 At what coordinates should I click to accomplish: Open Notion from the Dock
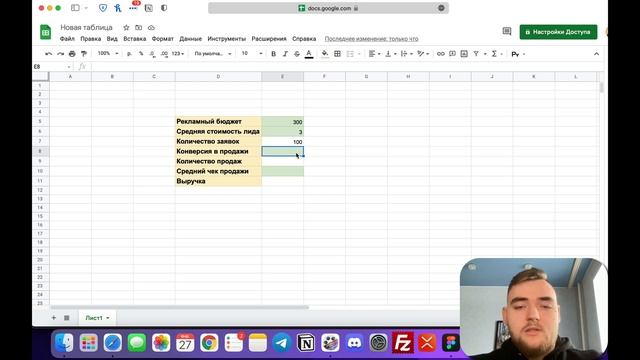point(306,343)
